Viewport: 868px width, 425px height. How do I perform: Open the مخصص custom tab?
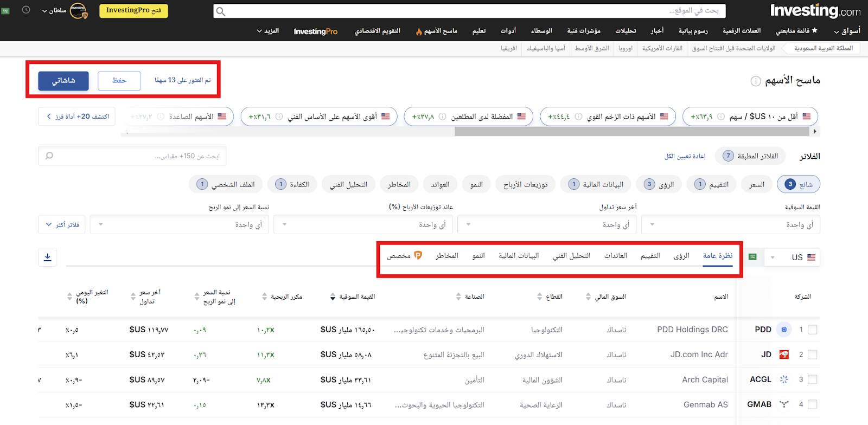(404, 256)
